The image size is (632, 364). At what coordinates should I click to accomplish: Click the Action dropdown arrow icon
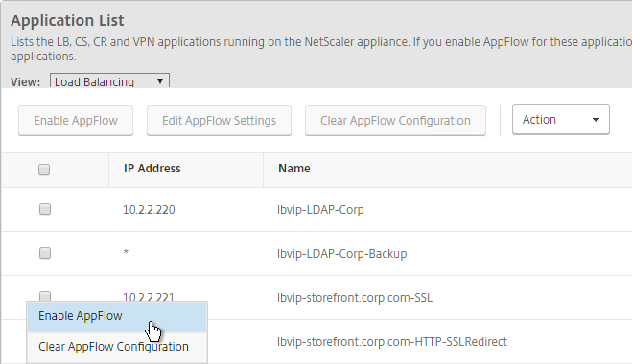point(596,120)
